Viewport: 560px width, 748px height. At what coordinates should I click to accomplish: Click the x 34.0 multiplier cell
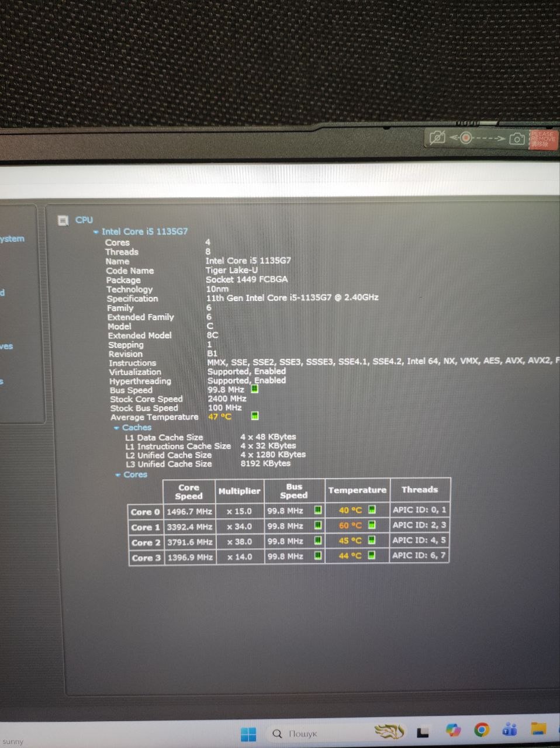click(239, 526)
